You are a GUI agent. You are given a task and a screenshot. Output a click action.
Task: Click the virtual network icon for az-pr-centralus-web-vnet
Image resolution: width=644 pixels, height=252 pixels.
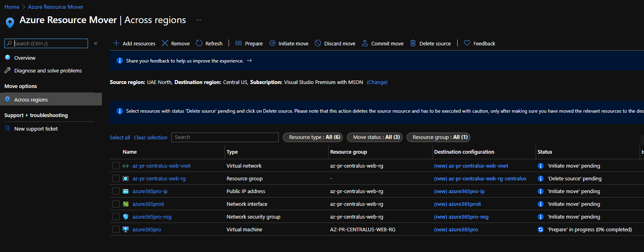click(x=126, y=166)
